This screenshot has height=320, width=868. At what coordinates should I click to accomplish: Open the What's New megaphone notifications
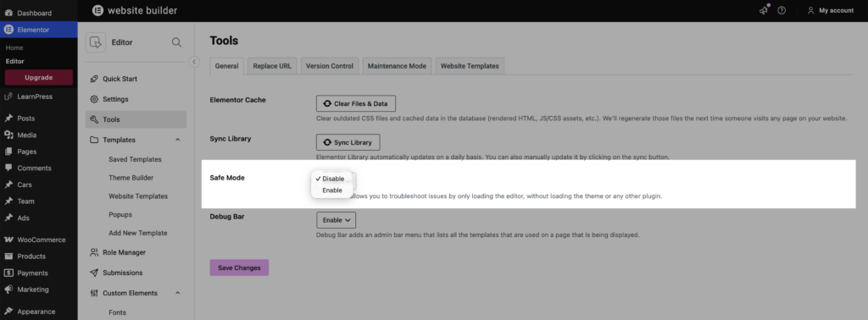764,10
